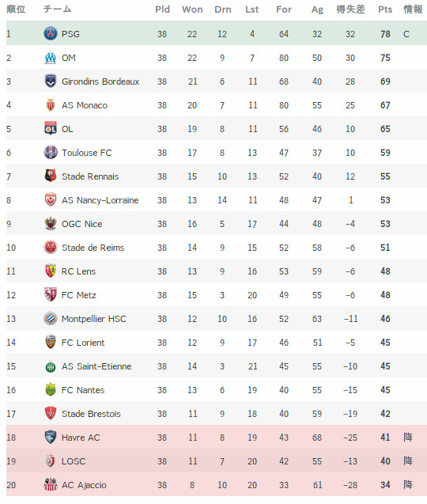Click the AC Ajaccio crest icon
The width and height of the screenshot is (427, 504).
click(51, 484)
